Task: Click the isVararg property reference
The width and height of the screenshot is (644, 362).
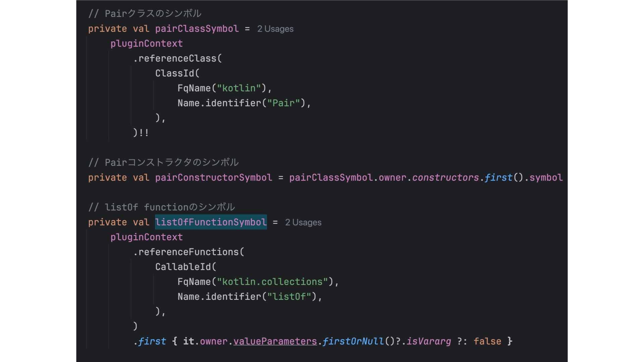Action: [x=429, y=342]
